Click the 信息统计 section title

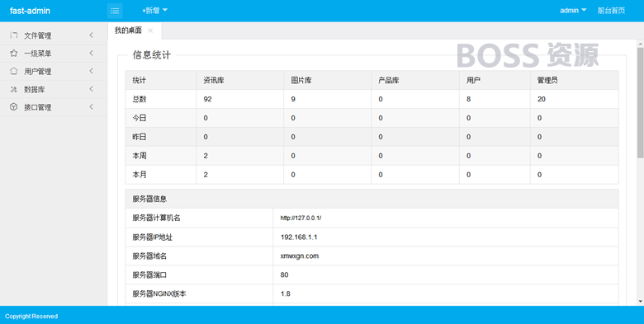click(x=152, y=55)
